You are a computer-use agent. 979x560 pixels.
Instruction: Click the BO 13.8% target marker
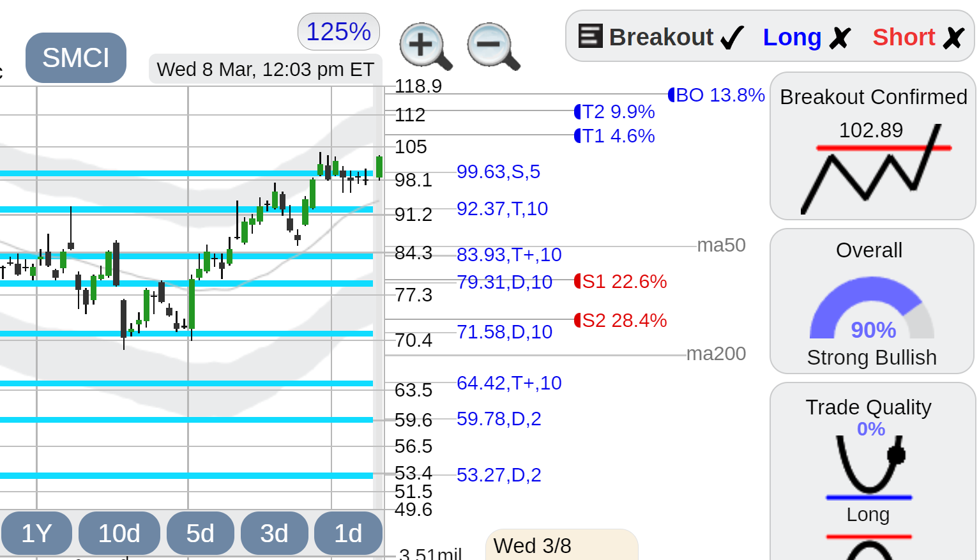tap(716, 95)
